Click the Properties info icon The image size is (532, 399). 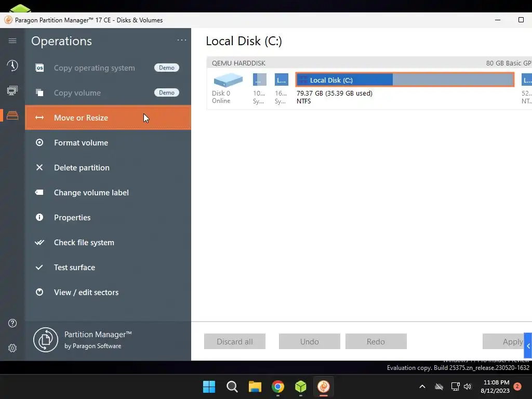pyautogui.click(x=39, y=217)
